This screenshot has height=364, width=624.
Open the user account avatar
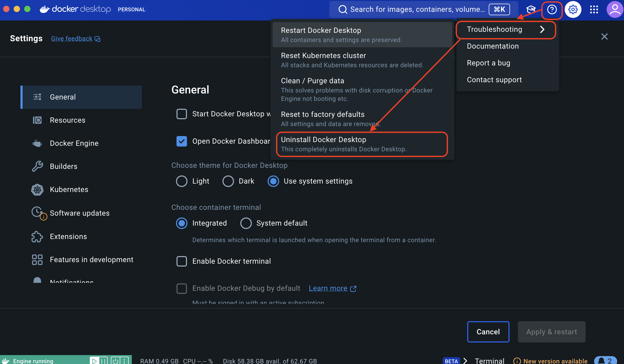615,9
